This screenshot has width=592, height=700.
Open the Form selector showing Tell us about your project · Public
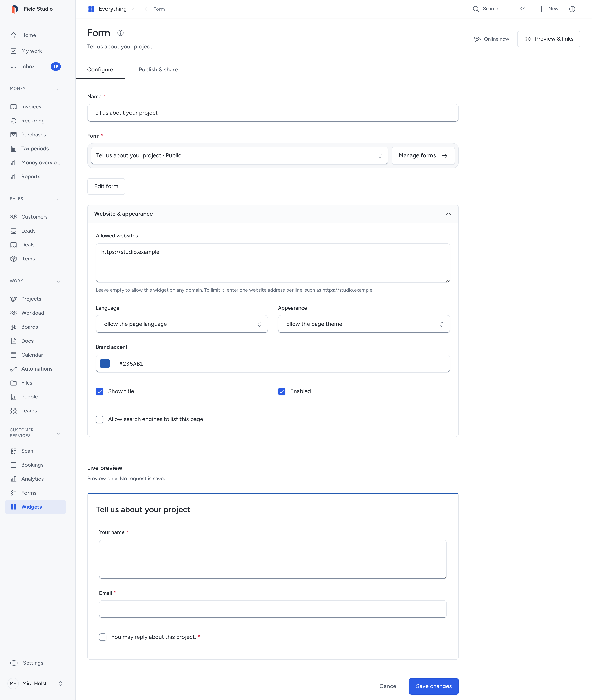tap(239, 156)
